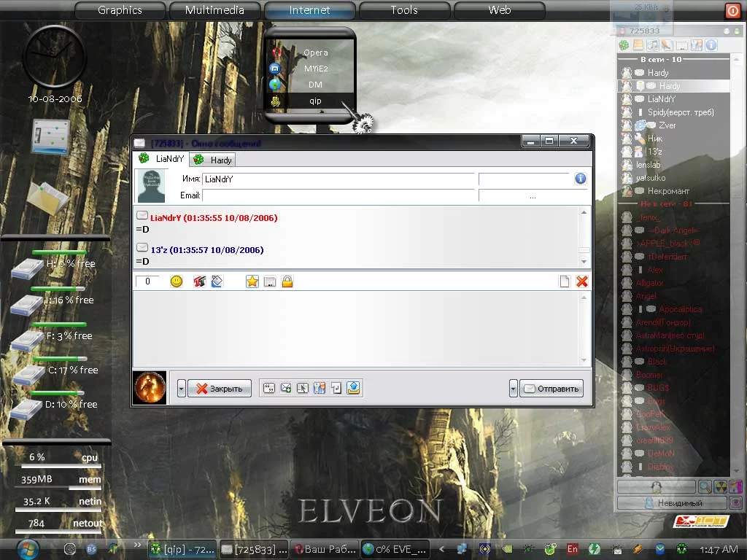Open the Graphics menu

tap(120, 10)
